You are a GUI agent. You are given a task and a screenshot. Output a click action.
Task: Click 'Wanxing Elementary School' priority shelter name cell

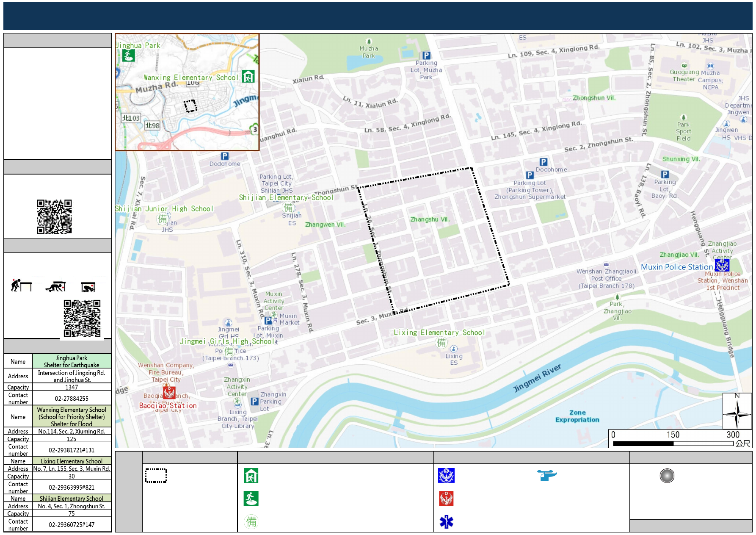pos(72,417)
